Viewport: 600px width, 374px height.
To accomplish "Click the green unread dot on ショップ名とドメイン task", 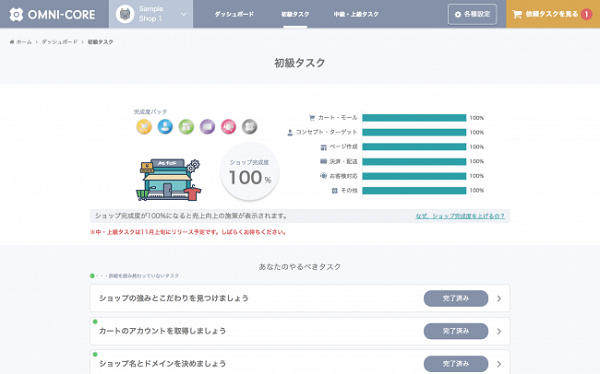I will pyautogui.click(x=95, y=354).
